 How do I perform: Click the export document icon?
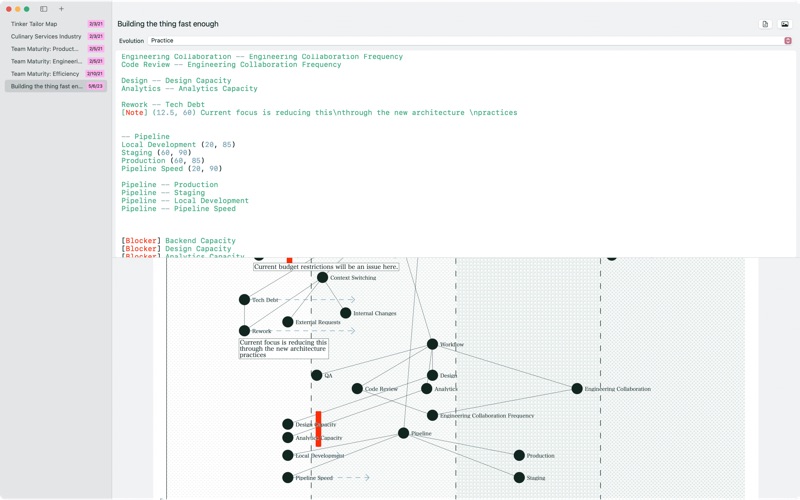765,24
